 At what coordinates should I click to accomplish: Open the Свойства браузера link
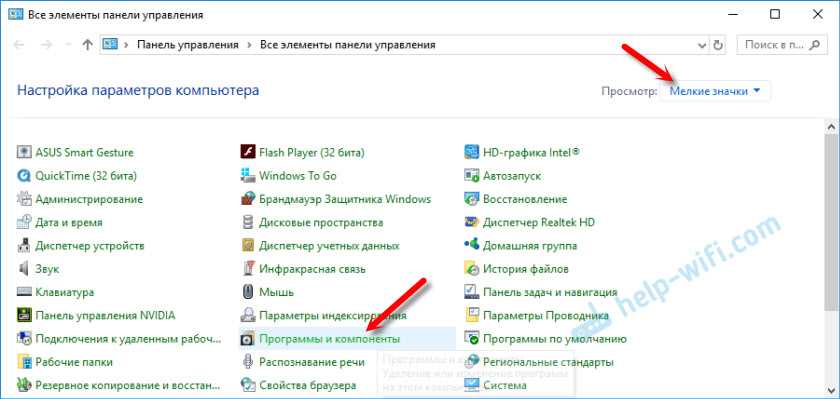point(308,385)
